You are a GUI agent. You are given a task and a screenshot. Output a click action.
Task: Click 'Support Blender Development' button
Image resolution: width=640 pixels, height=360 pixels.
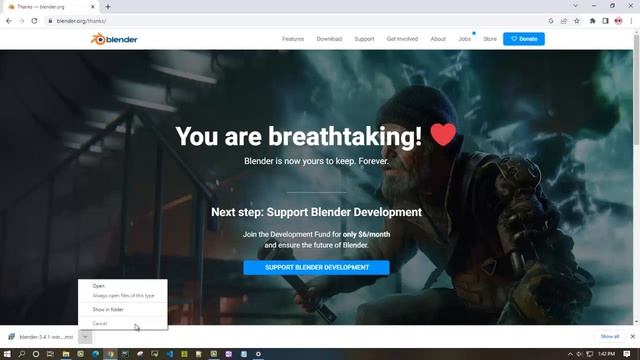point(316,267)
